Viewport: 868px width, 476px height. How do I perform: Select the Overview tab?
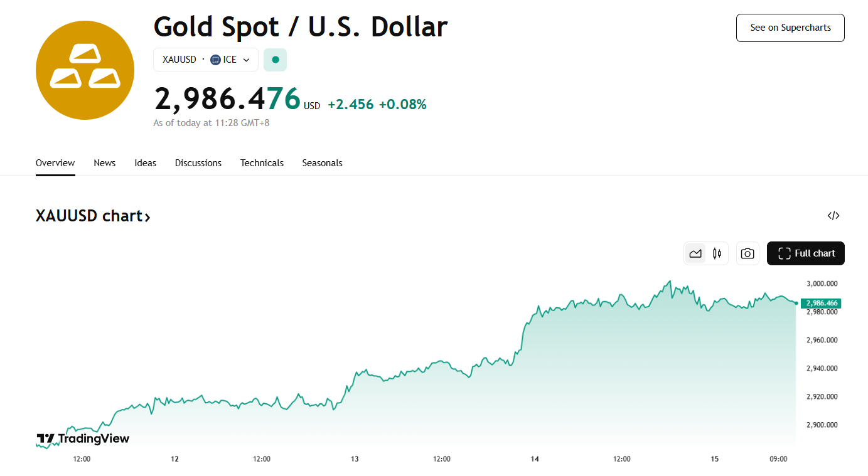point(55,163)
